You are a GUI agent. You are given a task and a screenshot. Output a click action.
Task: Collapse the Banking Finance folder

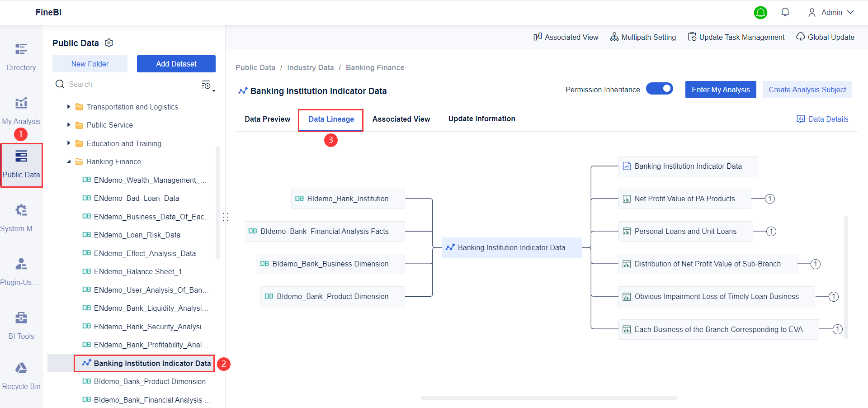69,161
